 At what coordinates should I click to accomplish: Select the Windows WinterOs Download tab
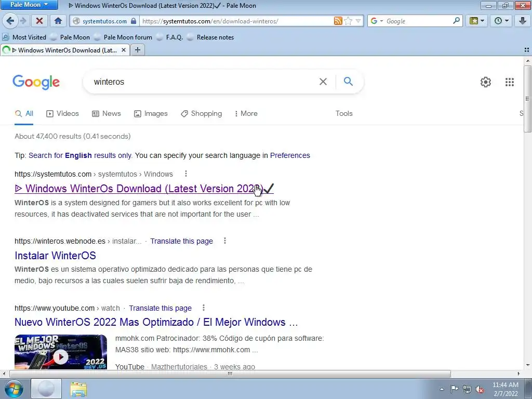click(64, 50)
